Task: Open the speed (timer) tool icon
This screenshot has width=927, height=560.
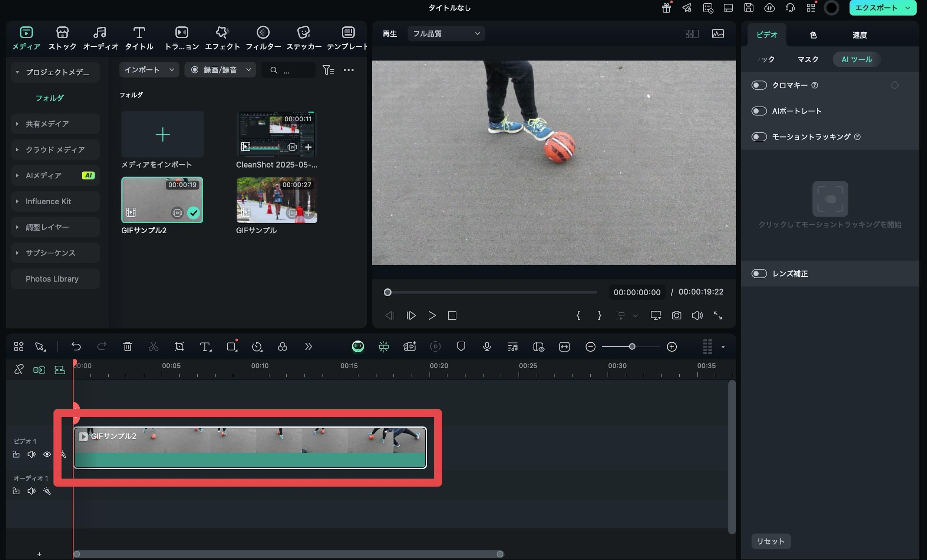Action: (x=257, y=347)
